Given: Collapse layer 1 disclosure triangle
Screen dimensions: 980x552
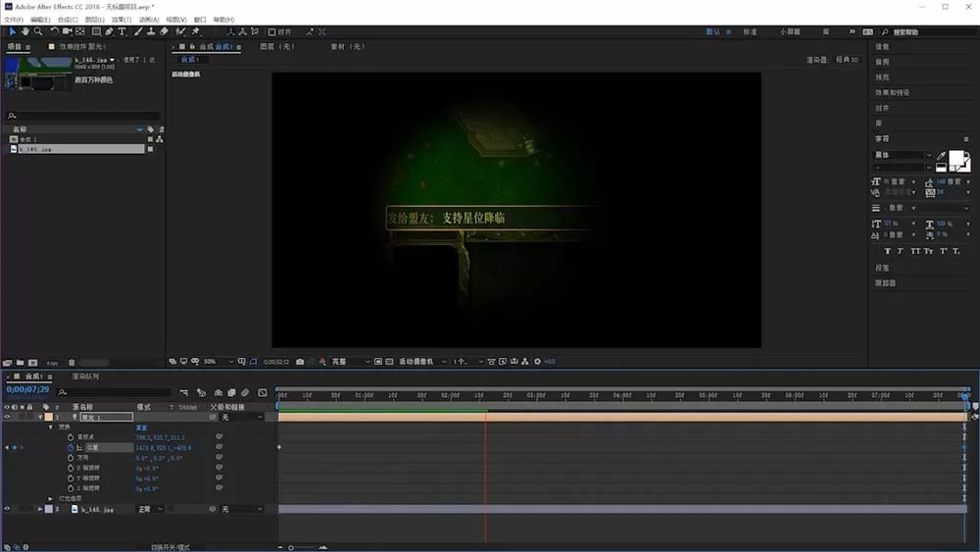Looking at the screenshot, I should tap(40, 417).
